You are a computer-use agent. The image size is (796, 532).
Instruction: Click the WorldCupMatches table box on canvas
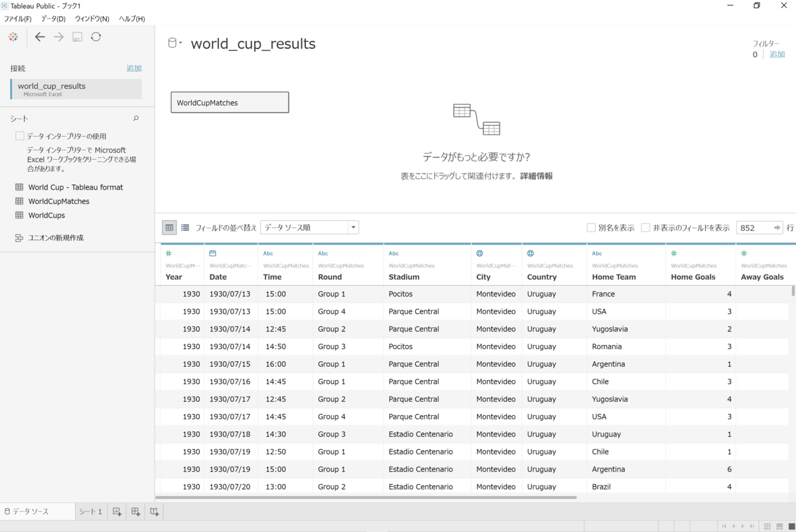point(230,102)
